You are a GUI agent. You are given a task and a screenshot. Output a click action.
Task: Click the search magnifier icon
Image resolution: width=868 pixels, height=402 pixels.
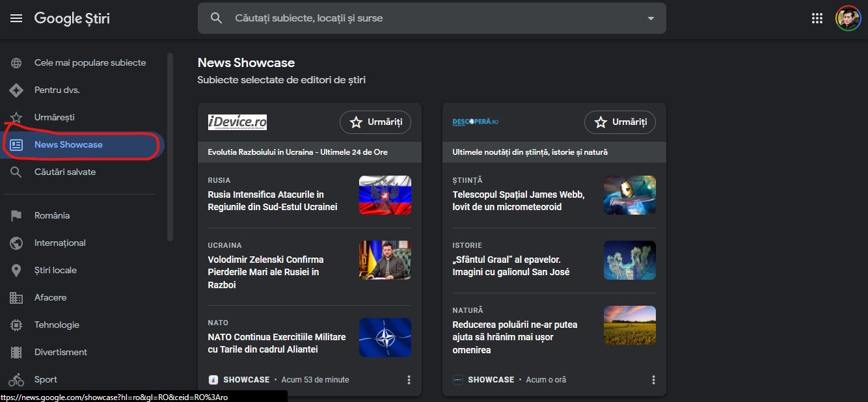click(x=217, y=18)
